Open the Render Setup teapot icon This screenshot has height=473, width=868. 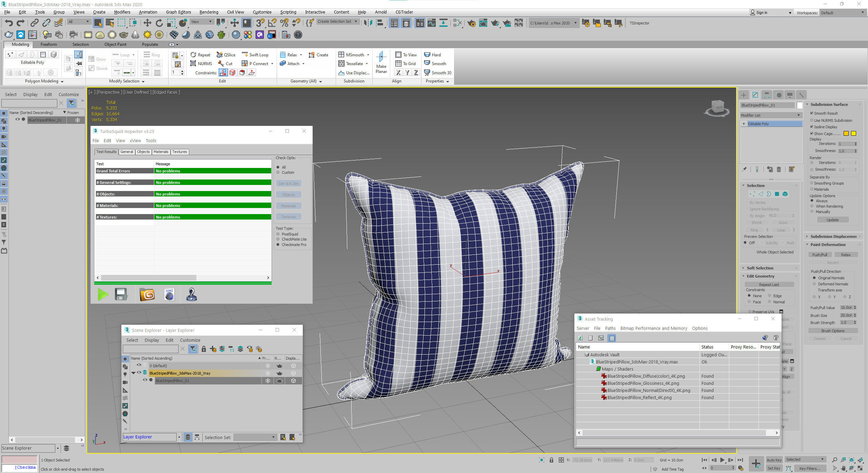[471, 23]
